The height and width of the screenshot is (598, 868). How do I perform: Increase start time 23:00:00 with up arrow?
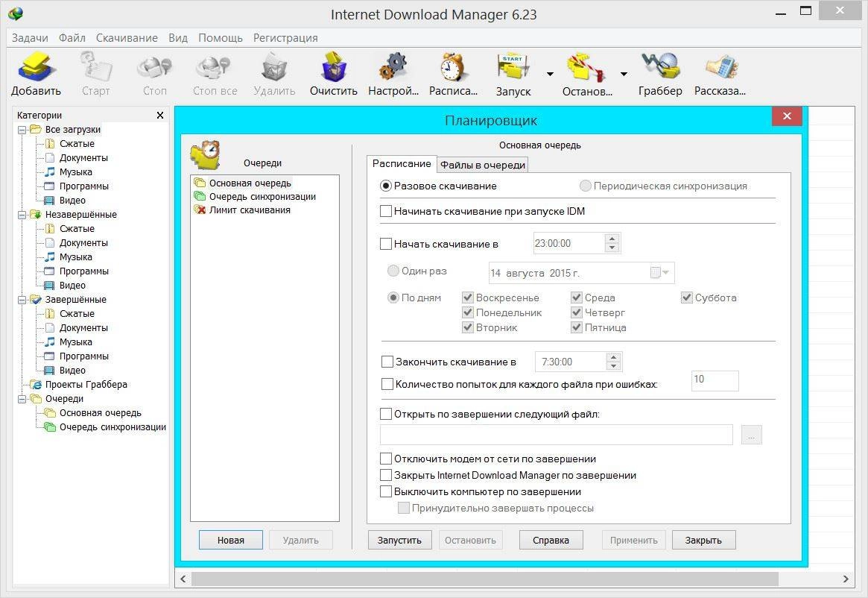(x=612, y=239)
